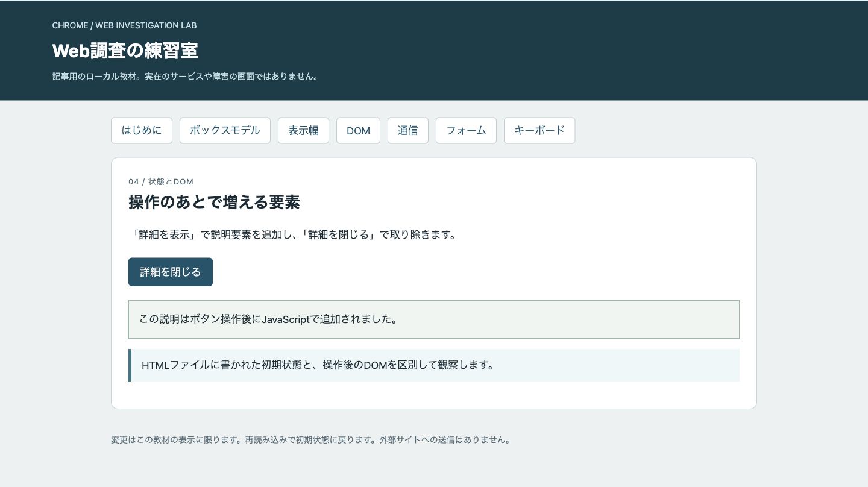868x487 pixels.
Task: Click the CHROME / WEB INVESTIGATION LAB label
Action: pyautogui.click(x=125, y=25)
